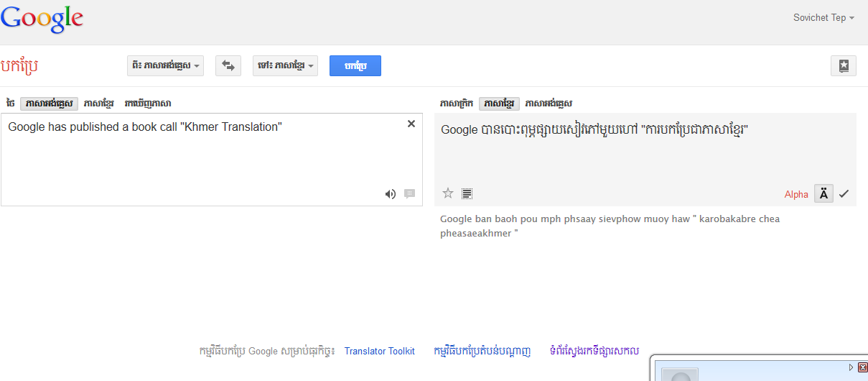Open the source language dropdown
The height and width of the screenshot is (381, 868).
(x=166, y=65)
